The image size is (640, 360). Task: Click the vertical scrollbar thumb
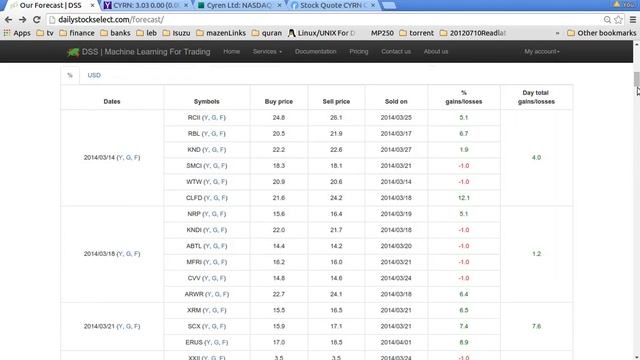point(636,80)
